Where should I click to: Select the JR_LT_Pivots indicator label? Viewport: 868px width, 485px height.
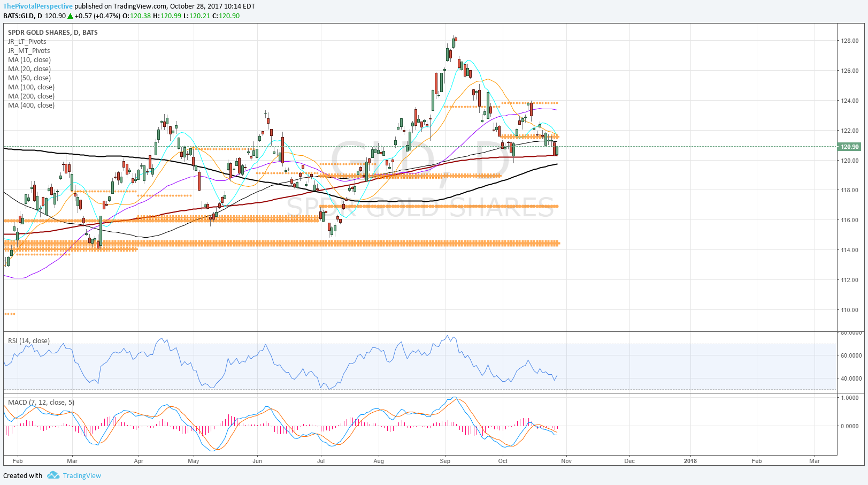[27, 41]
